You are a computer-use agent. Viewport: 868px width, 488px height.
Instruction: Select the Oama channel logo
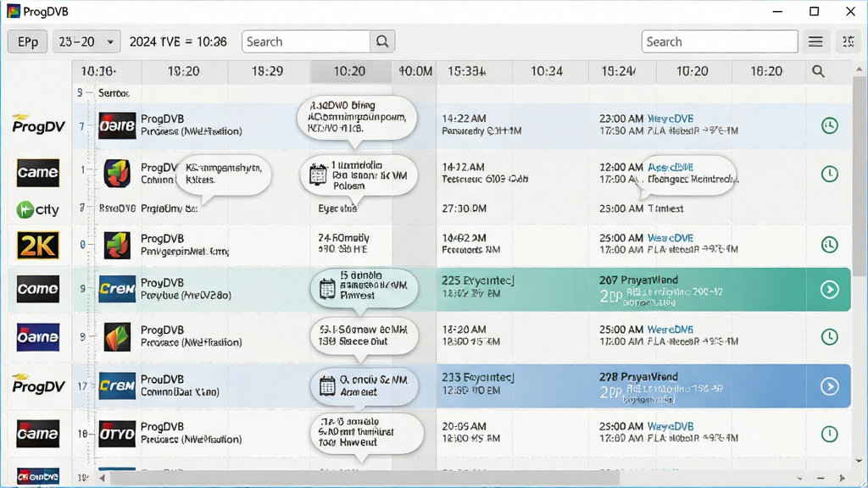tap(37, 337)
